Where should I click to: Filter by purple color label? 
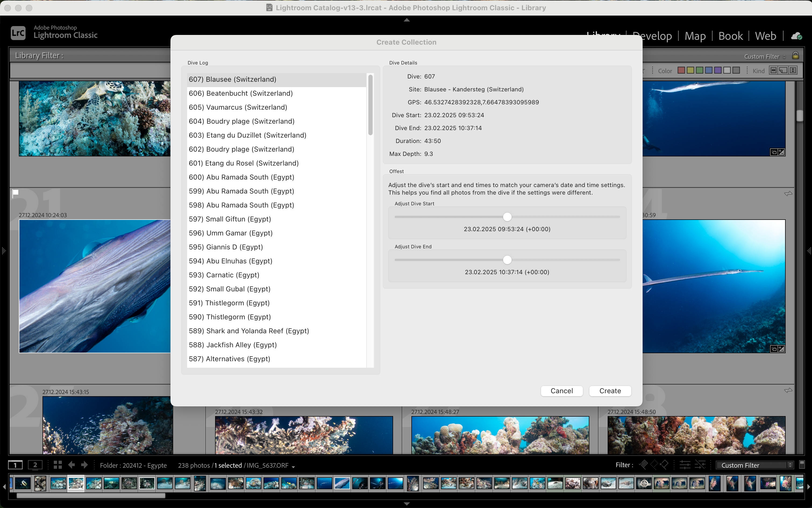coord(718,70)
